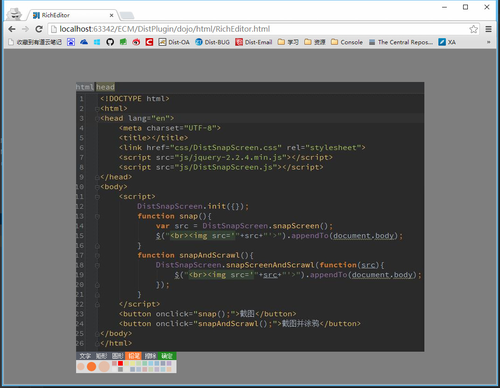Open the Weibo bookmark icon
Screen dimensions: 500x388
[136, 42]
